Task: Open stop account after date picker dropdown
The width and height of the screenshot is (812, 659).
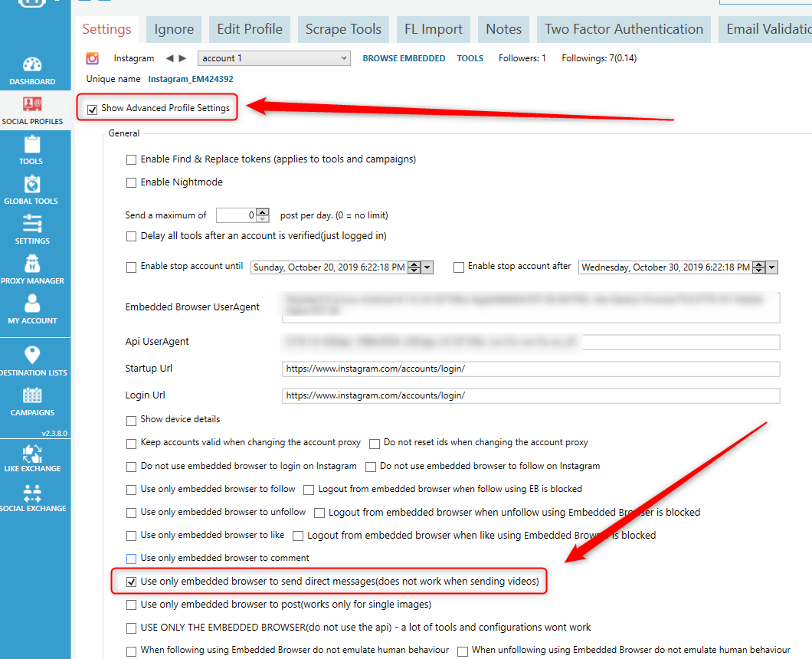Action: tap(772, 267)
